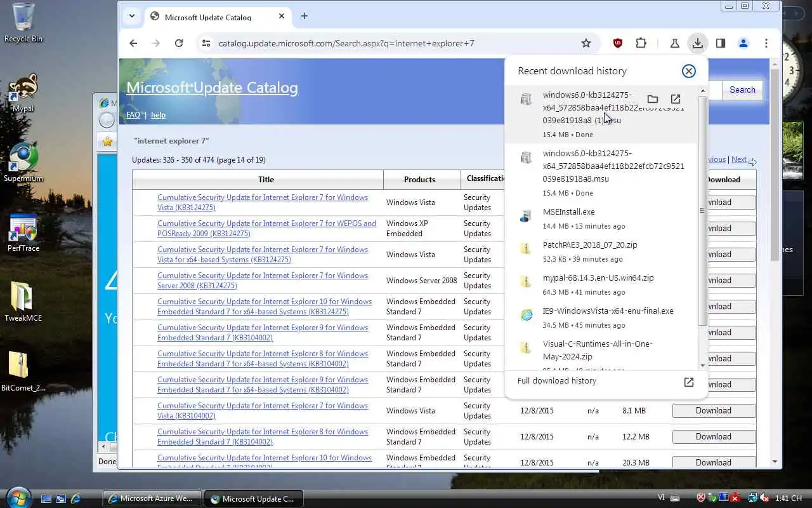This screenshot has width=812, height=508.
Task: Click Show Desktop quick launch icon
Action: pyautogui.click(x=46, y=498)
